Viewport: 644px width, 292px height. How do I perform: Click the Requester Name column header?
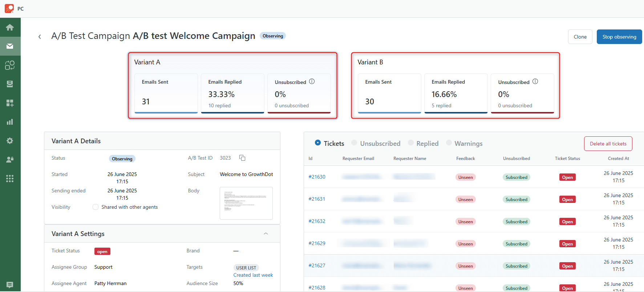click(x=410, y=159)
